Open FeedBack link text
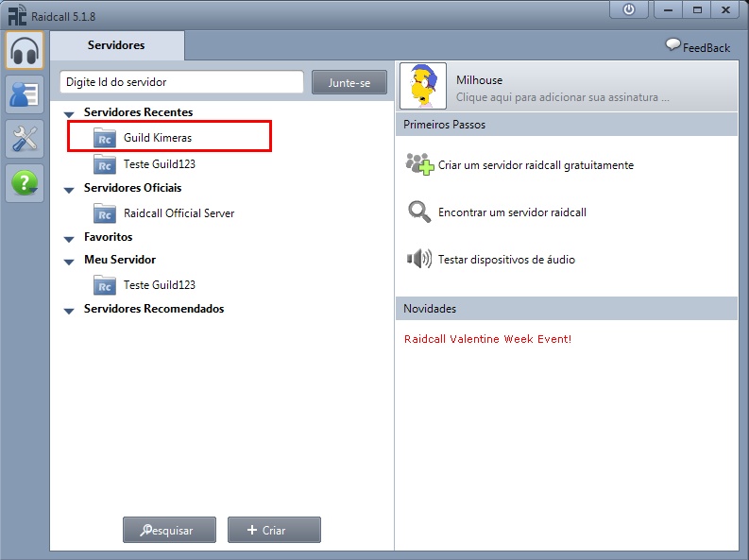The width and height of the screenshot is (749, 560). point(706,48)
